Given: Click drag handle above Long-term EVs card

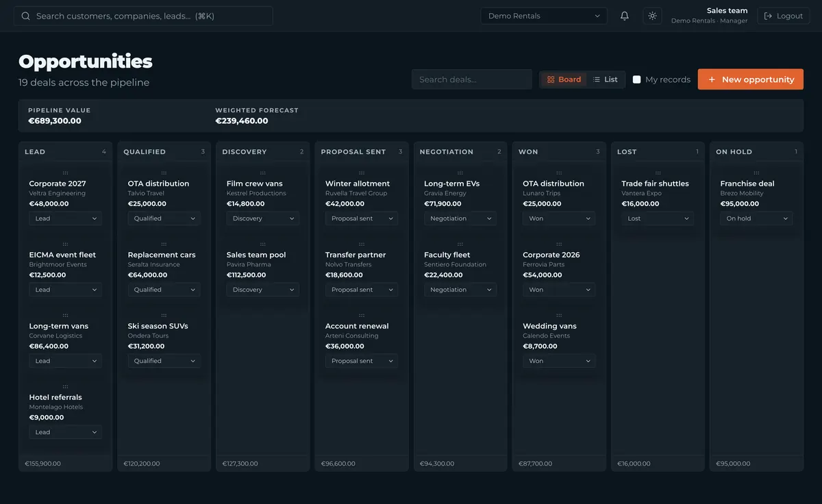Looking at the screenshot, I should [460, 173].
